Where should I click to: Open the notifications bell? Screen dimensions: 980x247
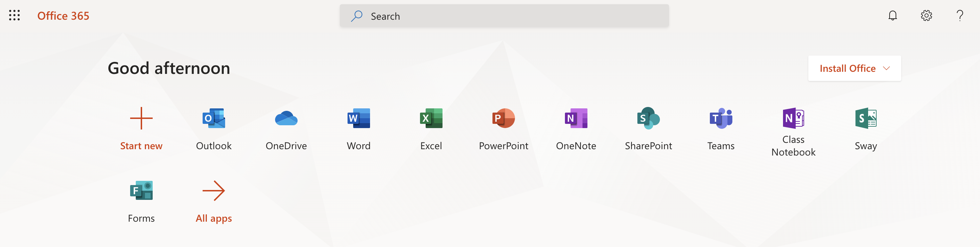pos(892,15)
